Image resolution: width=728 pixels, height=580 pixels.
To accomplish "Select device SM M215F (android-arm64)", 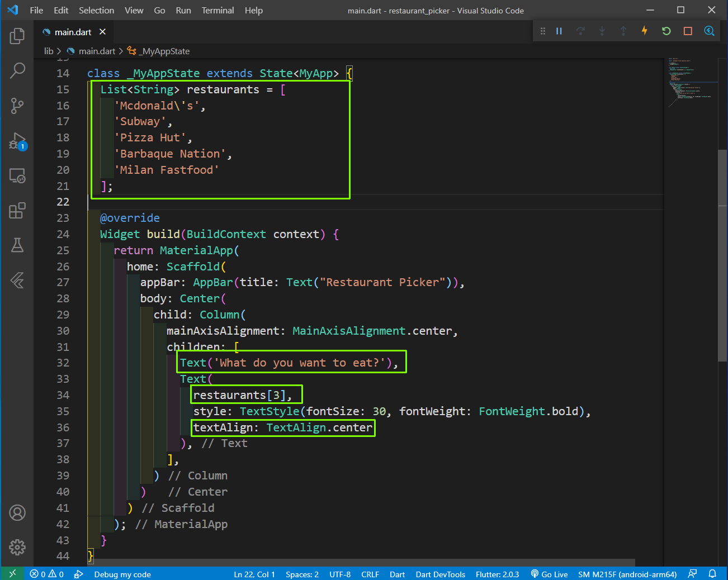I will click(x=627, y=574).
